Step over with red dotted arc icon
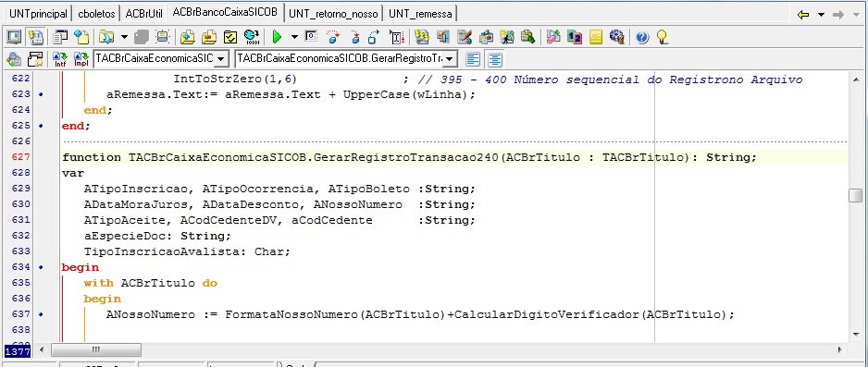The width and height of the screenshot is (868, 367). 333,37
